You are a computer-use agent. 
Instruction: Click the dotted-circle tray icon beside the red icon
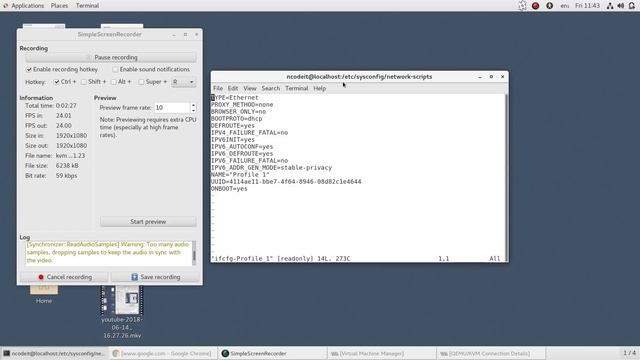tap(522, 6)
